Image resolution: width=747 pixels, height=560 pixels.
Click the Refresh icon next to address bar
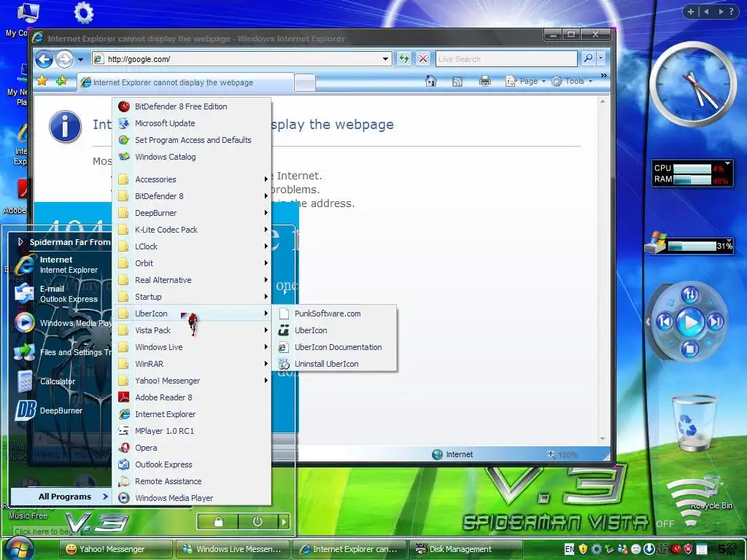pyautogui.click(x=404, y=58)
